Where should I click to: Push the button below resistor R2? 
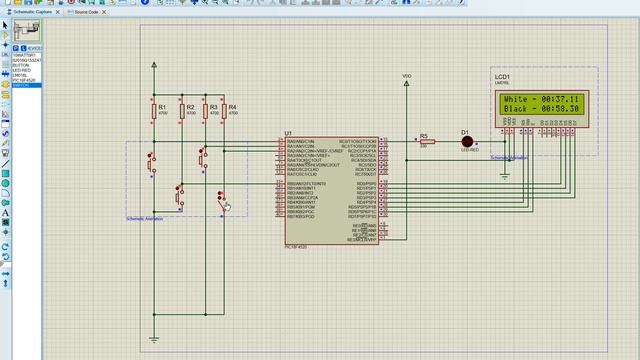[x=180, y=197]
